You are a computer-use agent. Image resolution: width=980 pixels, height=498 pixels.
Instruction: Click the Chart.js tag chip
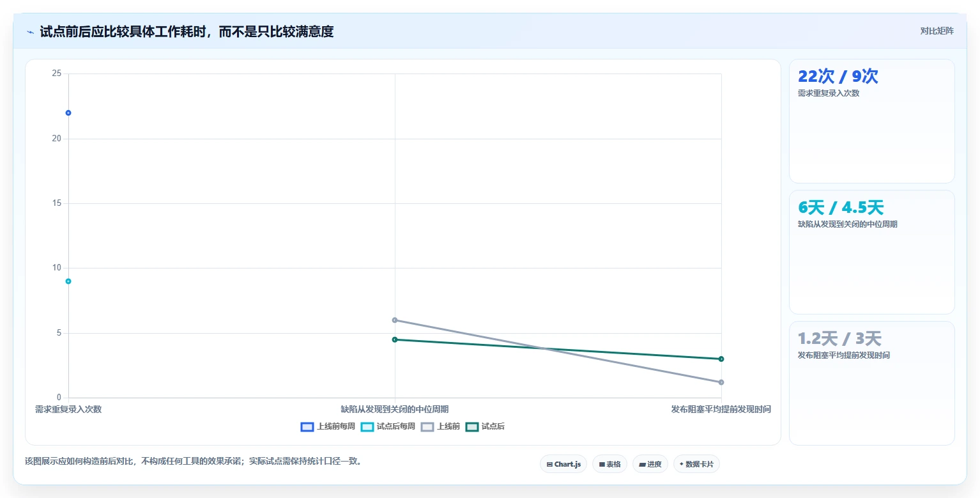pos(563,464)
